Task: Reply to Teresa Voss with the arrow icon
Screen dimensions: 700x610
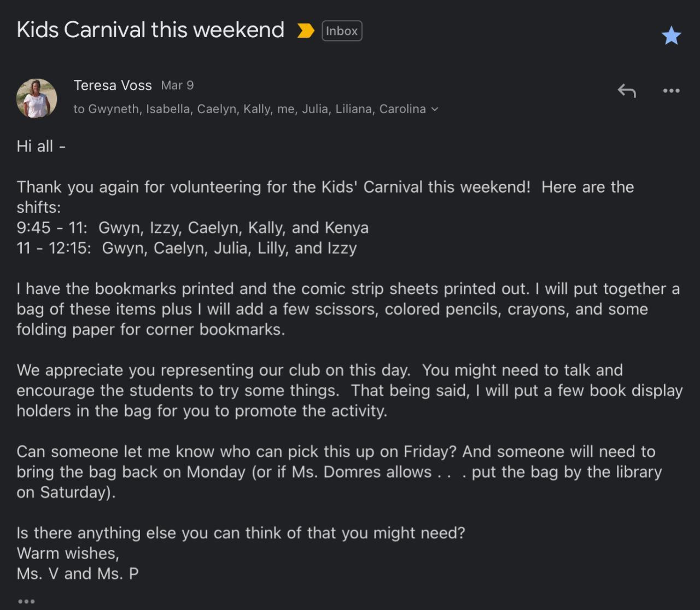Action: [x=627, y=91]
